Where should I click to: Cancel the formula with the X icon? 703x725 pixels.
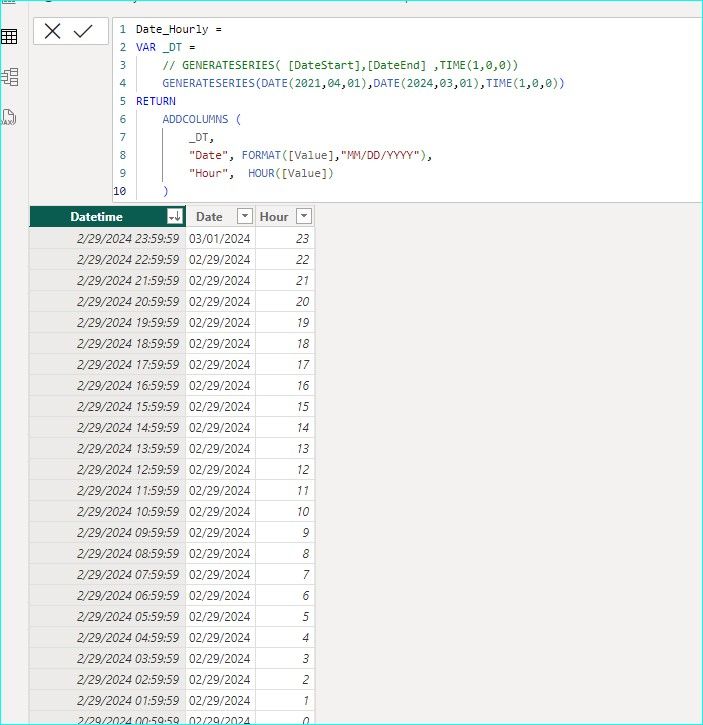[52, 31]
